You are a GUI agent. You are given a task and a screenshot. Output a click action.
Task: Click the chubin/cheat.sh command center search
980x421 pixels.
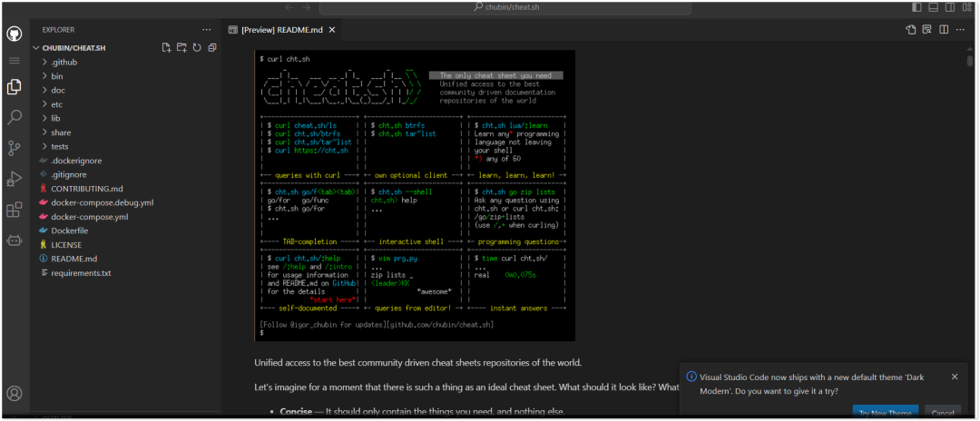505,7
